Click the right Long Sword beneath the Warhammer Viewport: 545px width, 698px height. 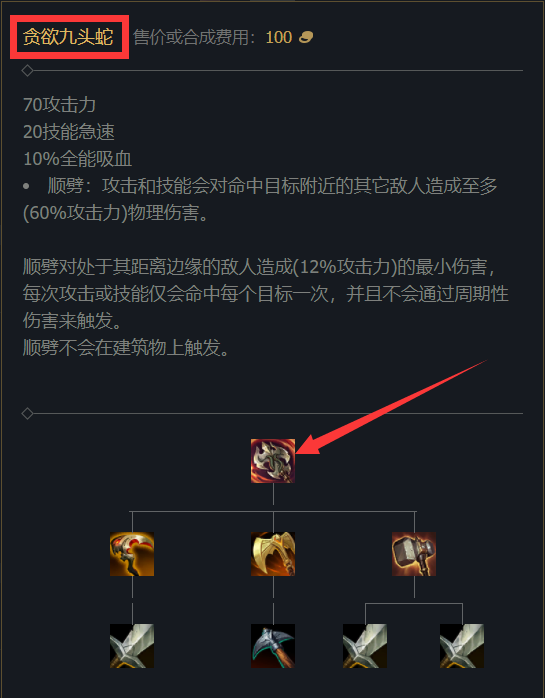pyautogui.click(x=462, y=646)
